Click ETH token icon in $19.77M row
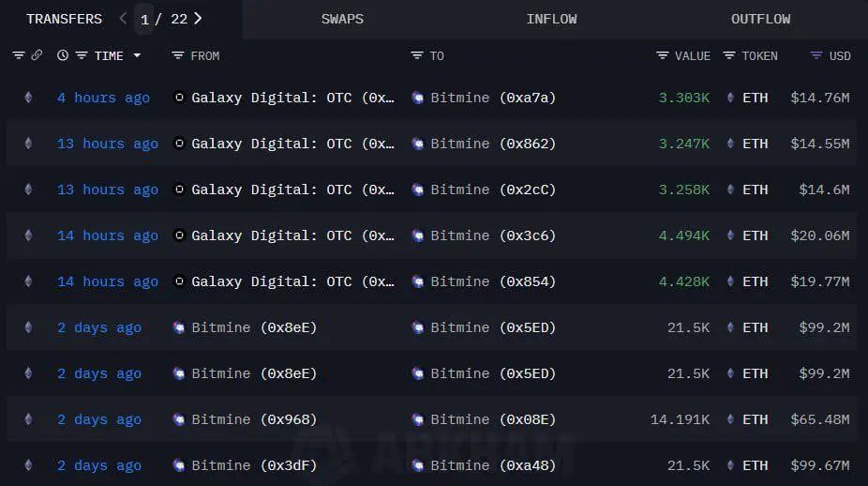Viewport: 868px width, 486px height. (731, 282)
